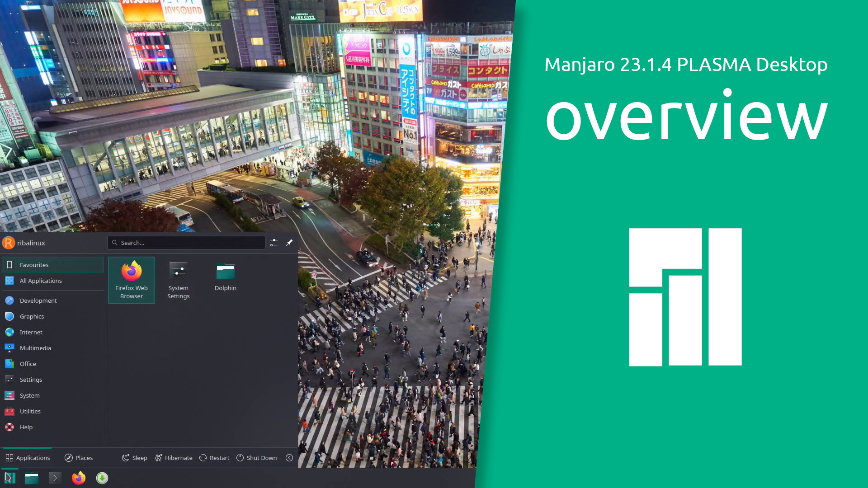Launch System Settings from favourites grid
The width and height of the screenshot is (868, 488).
(179, 280)
